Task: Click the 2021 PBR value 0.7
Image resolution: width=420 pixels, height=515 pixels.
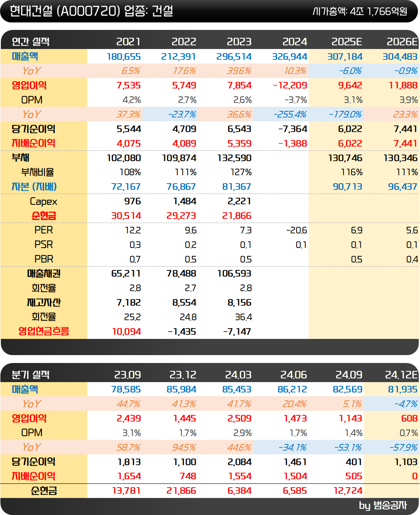Action: [x=135, y=260]
